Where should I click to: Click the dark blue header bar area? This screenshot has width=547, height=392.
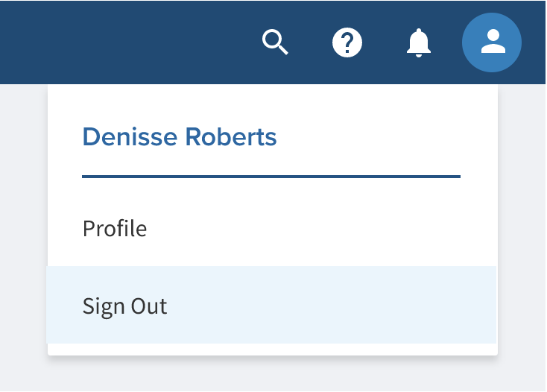(122, 42)
